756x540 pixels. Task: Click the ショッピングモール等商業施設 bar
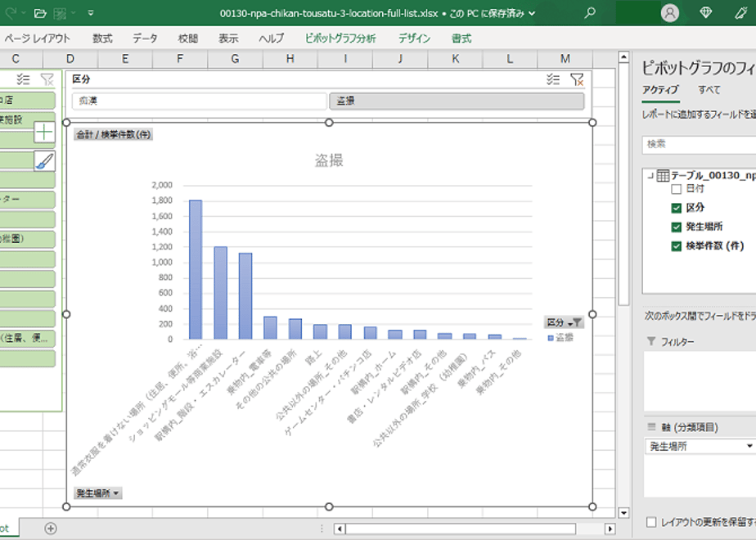point(220,293)
